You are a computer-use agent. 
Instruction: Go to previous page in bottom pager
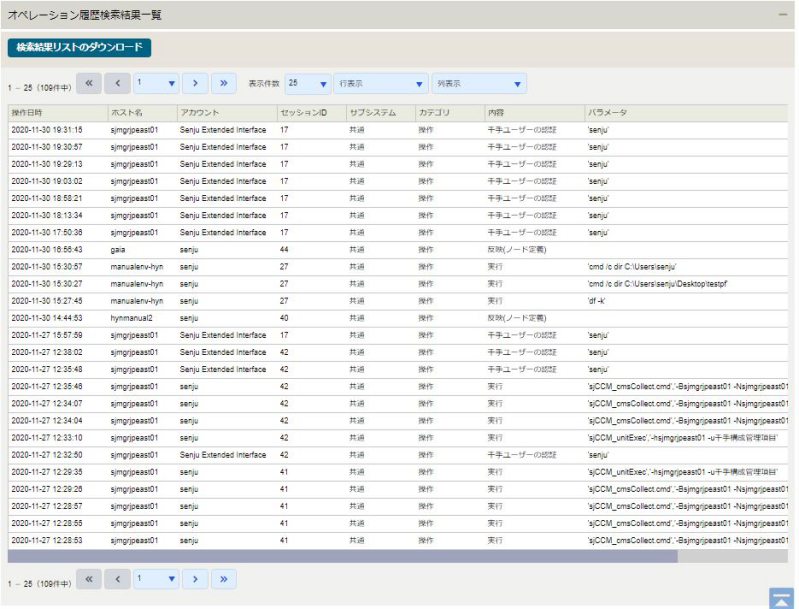pyautogui.click(x=117, y=579)
